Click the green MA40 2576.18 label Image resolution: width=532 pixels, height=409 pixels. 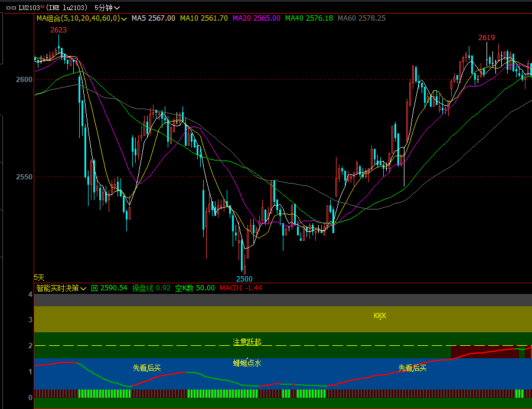[x=309, y=18]
